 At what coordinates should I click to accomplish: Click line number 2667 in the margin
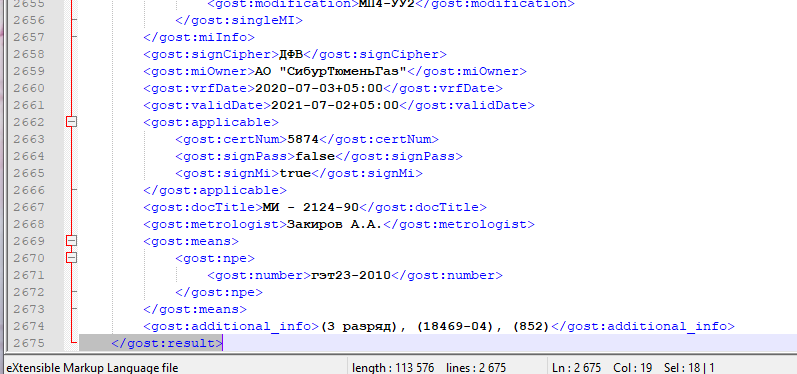[x=29, y=207]
